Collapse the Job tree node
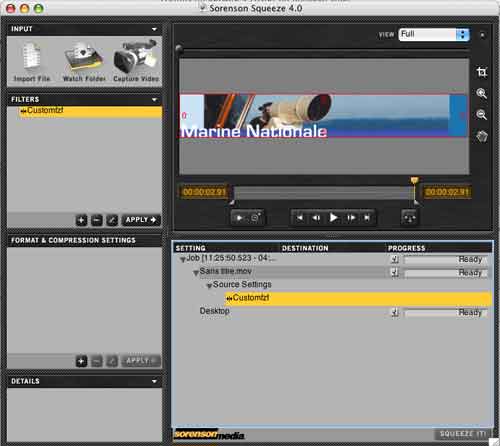Screen dimensions: 500x446 183,259
